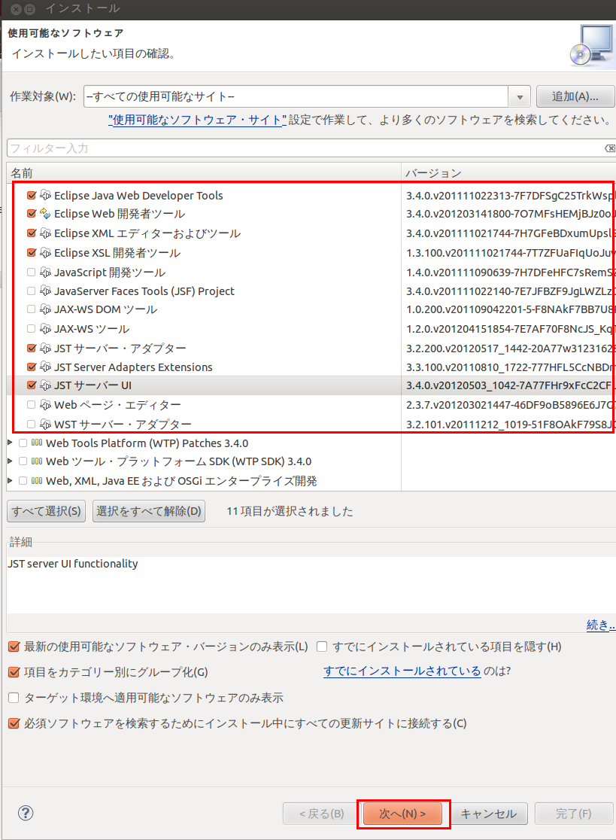Click the JAX-WS DOM ツール feature icon
The image size is (616, 840).
(x=45, y=309)
